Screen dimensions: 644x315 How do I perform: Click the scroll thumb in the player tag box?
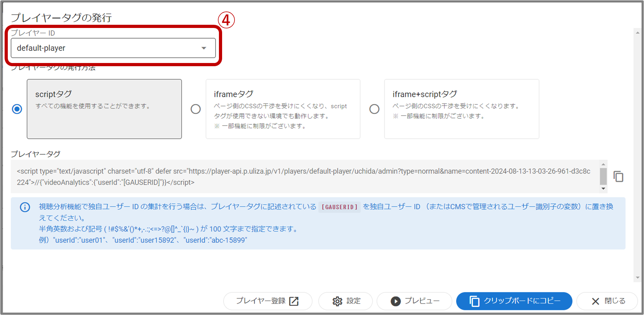[x=603, y=176]
